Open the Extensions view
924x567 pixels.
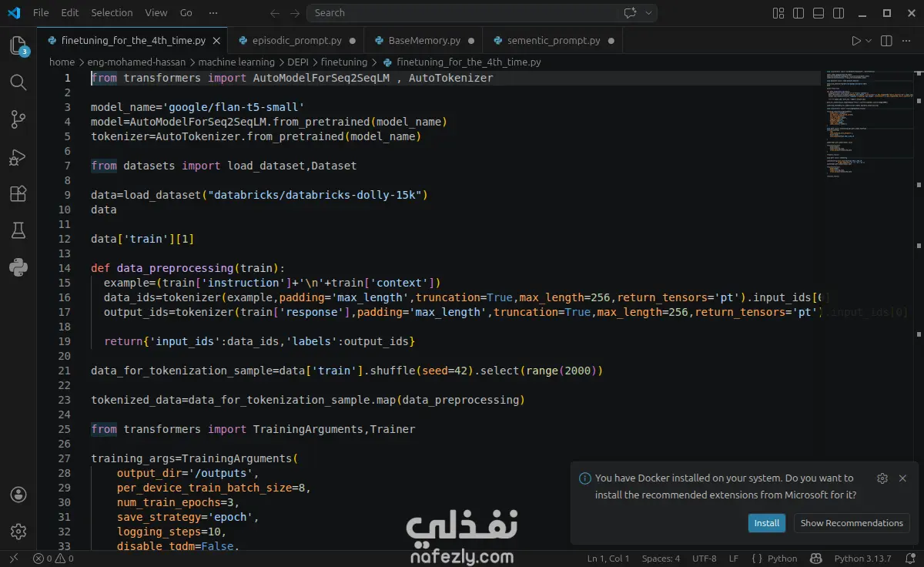[x=18, y=193]
